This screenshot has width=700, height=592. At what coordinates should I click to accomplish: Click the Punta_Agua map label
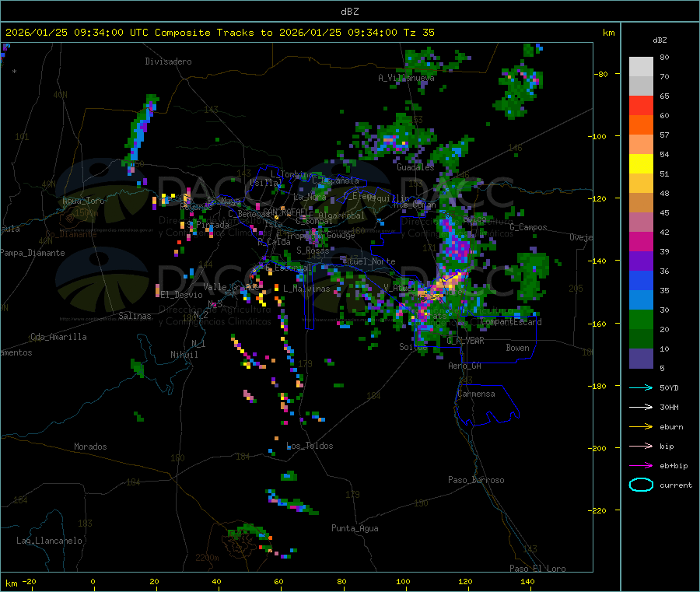[x=355, y=528]
